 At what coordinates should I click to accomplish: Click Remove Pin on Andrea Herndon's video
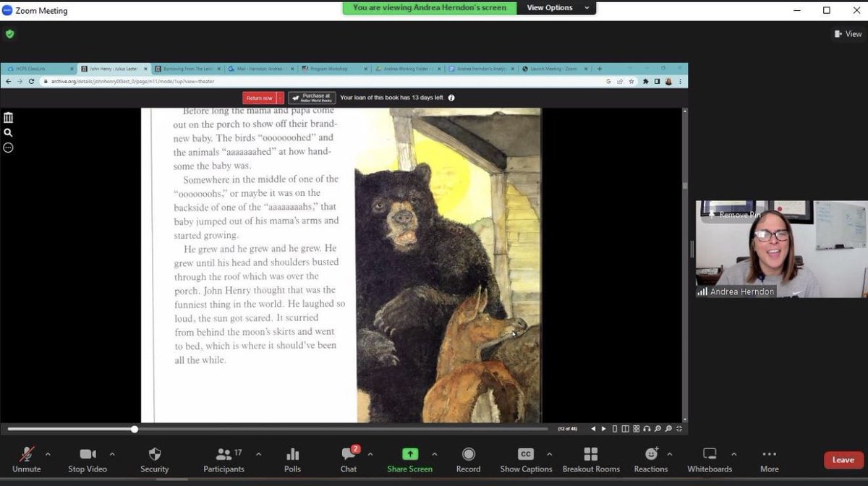click(733, 215)
